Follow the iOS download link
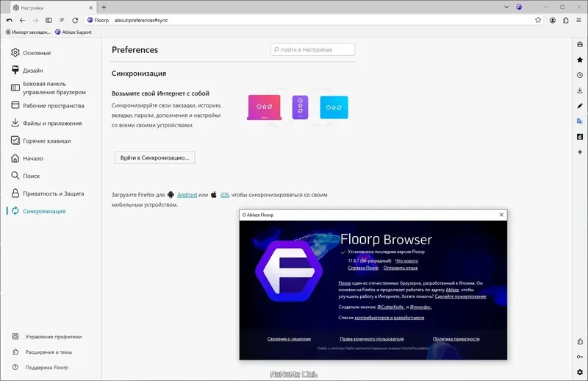Viewport: 588px width, 381px height. 224,195
